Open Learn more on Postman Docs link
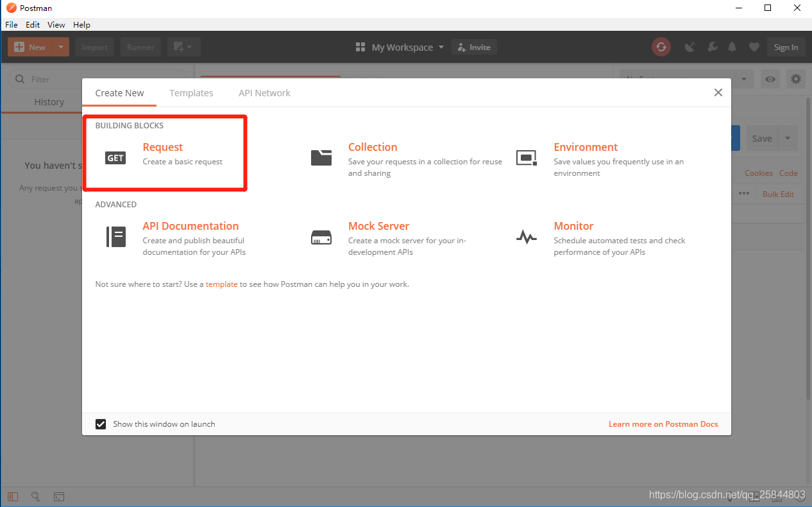 click(663, 424)
